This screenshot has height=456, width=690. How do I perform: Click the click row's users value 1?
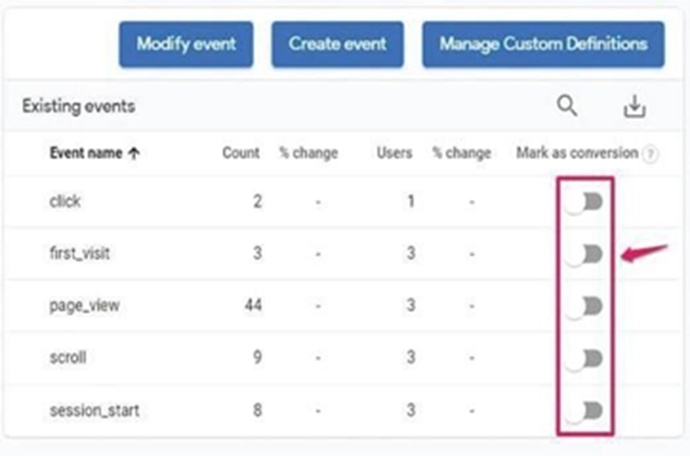(x=411, y=201)
